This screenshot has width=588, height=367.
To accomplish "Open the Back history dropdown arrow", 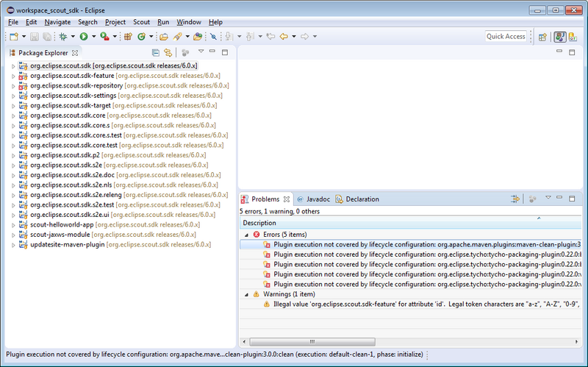I will 293,36.
